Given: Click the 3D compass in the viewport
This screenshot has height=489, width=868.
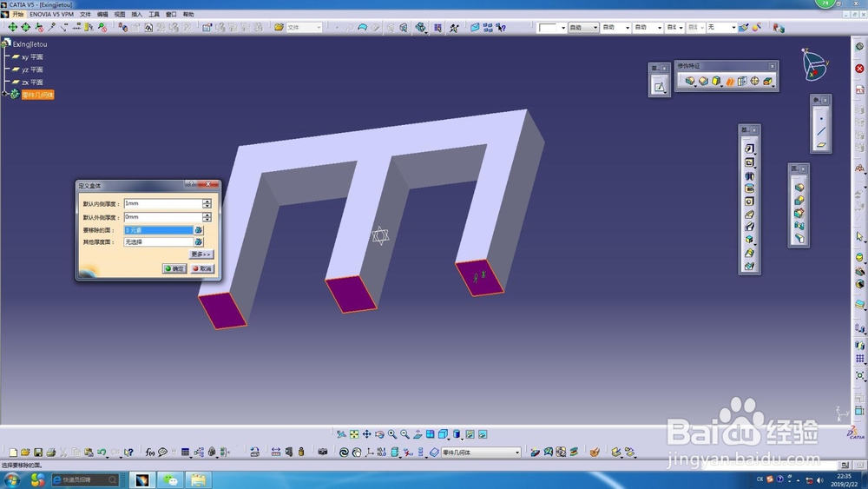Looking at the screenshot, I should pyautogui.click(x=814, y=64).
